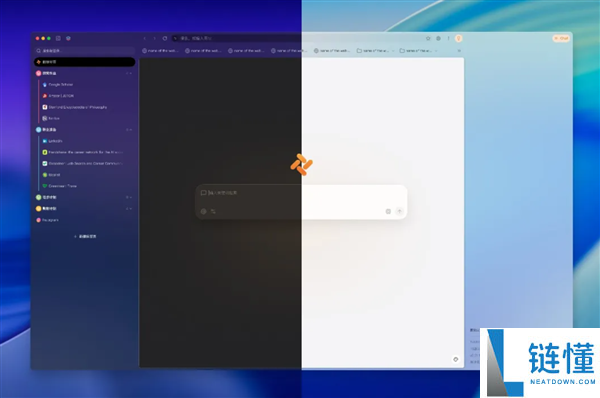Click the globe icon in chat box
Screen dimensions: 600x398
[204, 211]
